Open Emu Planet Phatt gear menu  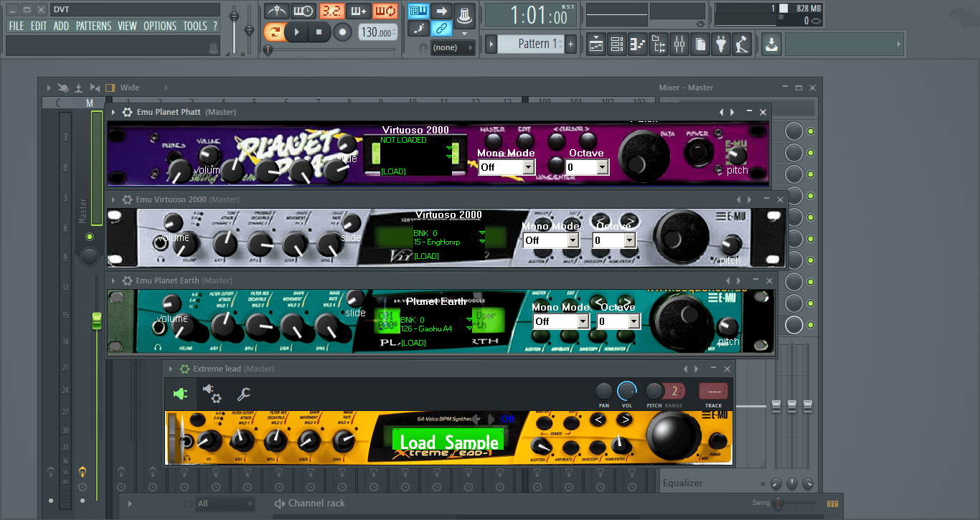[127, 112]
